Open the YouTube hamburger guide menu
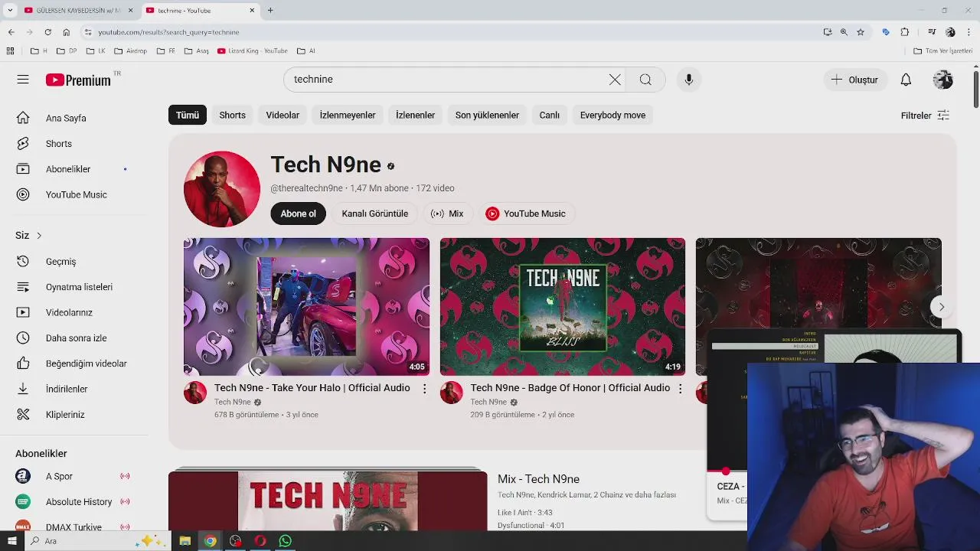 coord(23,80)
